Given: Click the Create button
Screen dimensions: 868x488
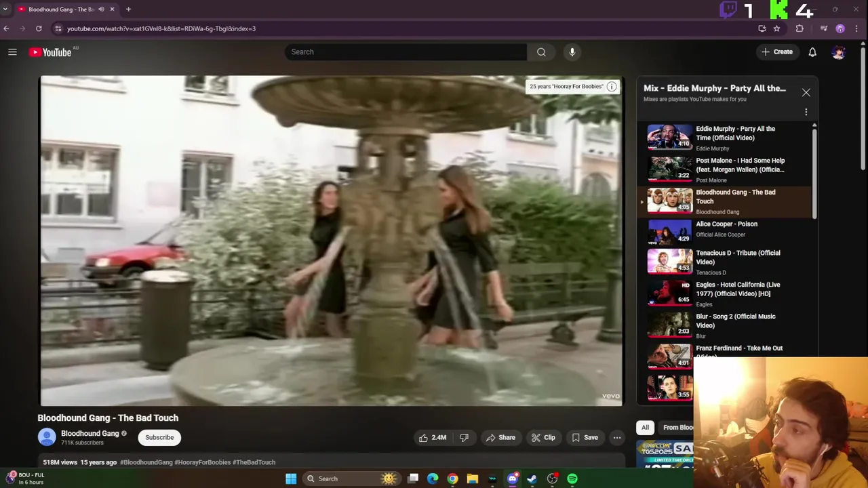Looking at the screenshot, I should point(777,52).
